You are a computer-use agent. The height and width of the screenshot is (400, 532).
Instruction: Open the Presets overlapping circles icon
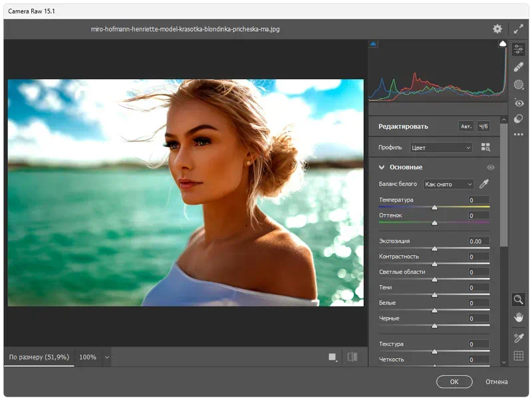tap(518, 119)
